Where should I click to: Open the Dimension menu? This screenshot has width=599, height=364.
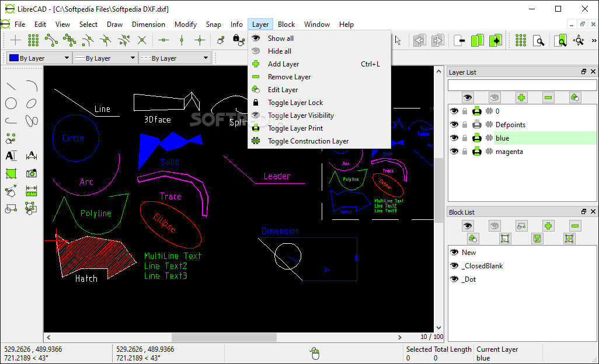coord(148,24)
